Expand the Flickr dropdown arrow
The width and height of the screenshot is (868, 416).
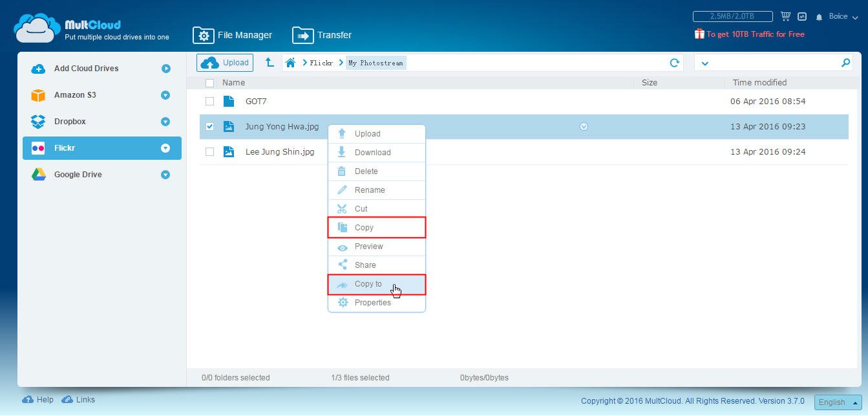(165, 148)
